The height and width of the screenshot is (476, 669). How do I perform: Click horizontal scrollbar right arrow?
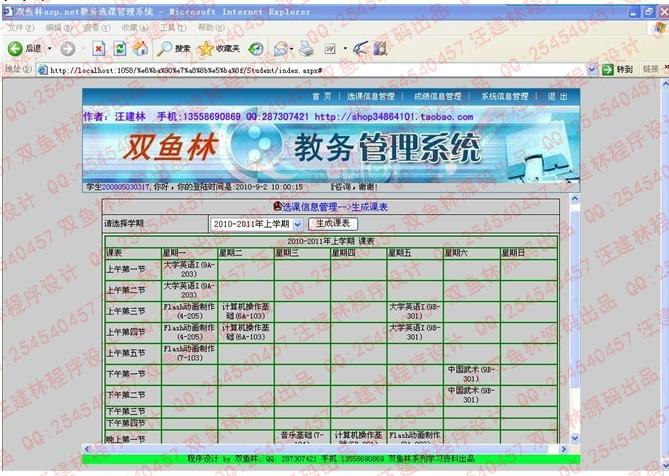tap(564, 449)
